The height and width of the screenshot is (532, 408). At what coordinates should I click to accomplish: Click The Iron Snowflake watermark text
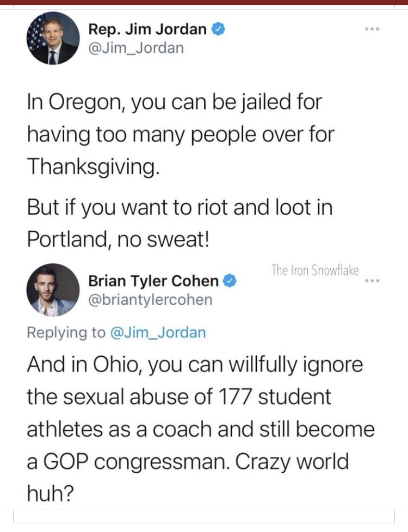(x=314, y=270)
